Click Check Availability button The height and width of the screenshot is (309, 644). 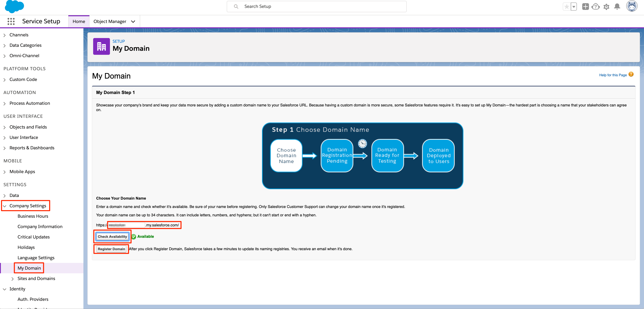(x=112, y=236)
